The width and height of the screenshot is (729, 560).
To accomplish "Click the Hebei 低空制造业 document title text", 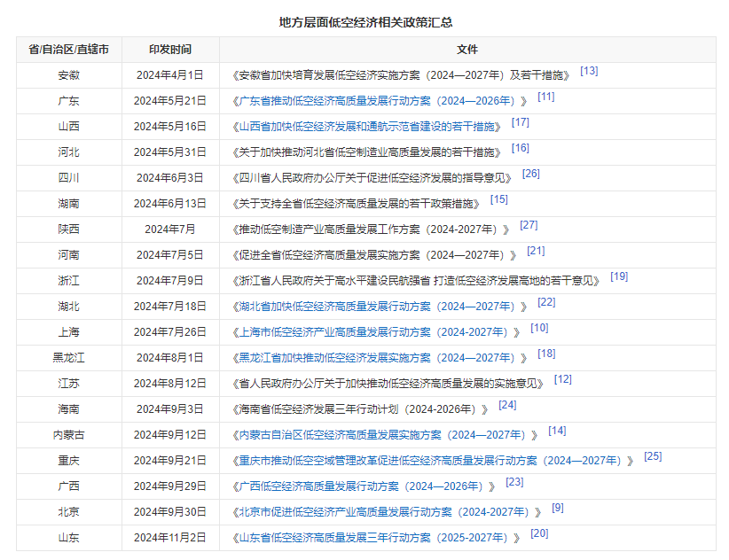I will click(366, 152).
